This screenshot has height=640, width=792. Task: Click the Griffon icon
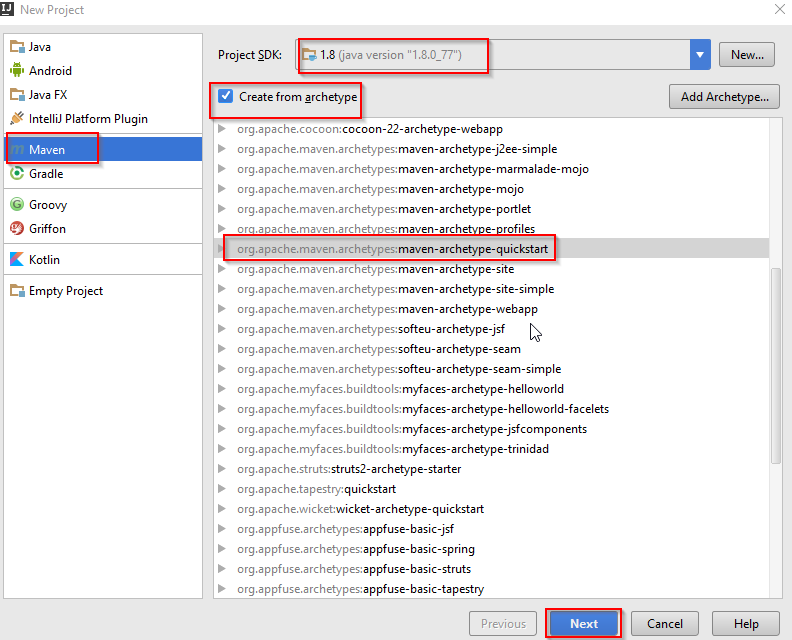coord(17,228)
